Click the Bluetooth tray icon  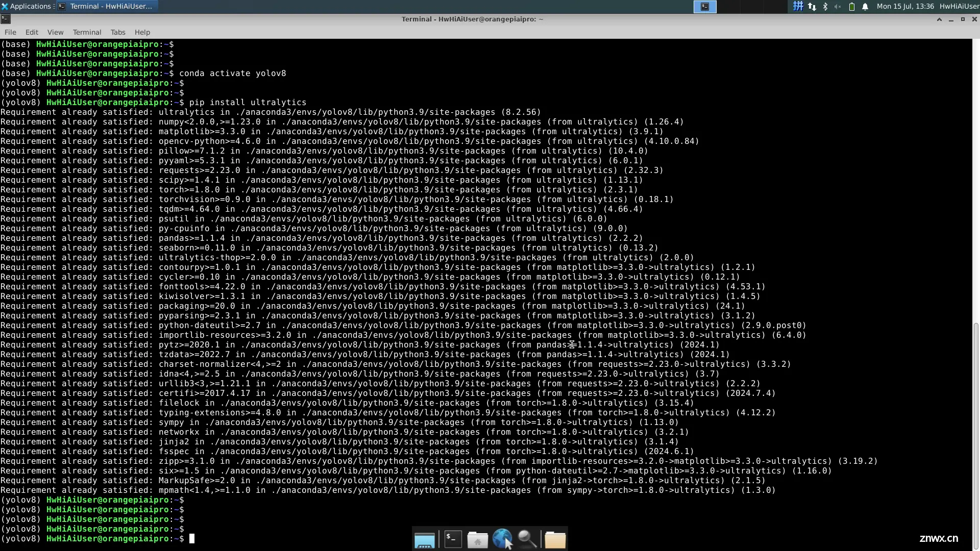(x=825, y=6)
